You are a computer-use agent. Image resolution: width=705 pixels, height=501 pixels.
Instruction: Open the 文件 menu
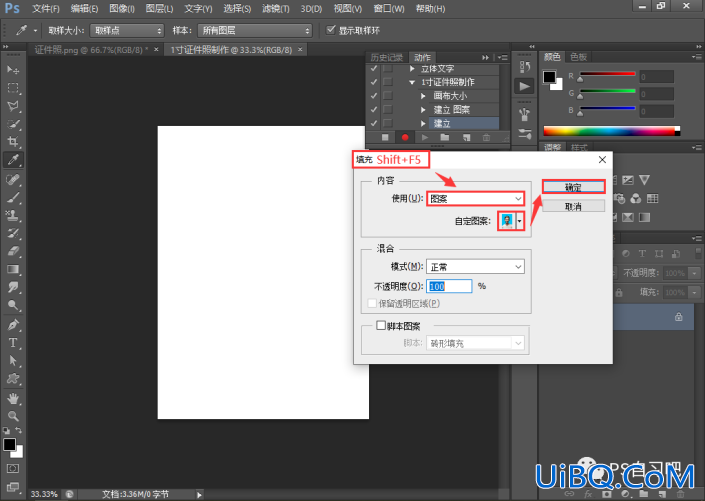pos(45,9)
